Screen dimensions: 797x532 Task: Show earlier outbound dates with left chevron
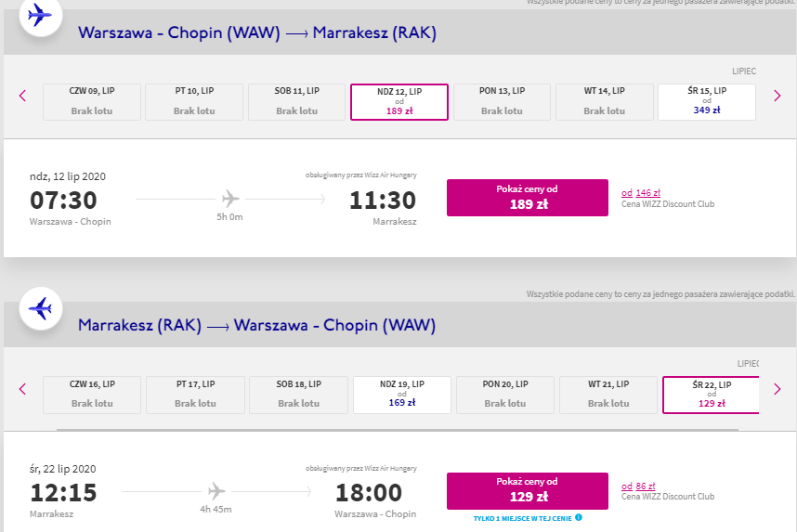pyautogui.click(x=22, y=96)
